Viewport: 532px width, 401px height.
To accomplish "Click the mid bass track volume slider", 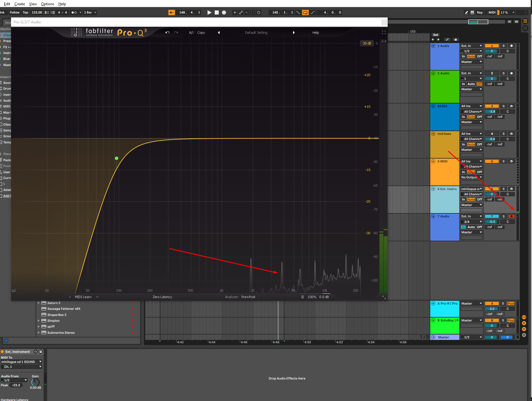I will (492, 139).
